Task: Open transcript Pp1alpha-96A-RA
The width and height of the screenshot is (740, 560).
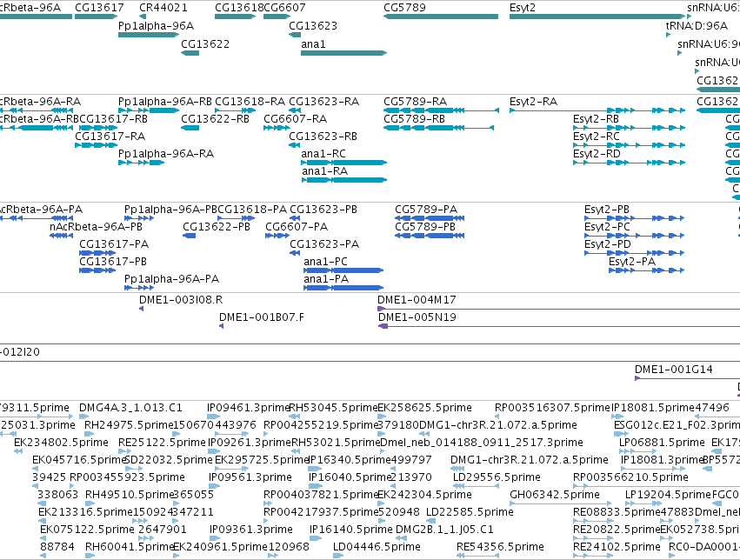Action: [142, 163]
